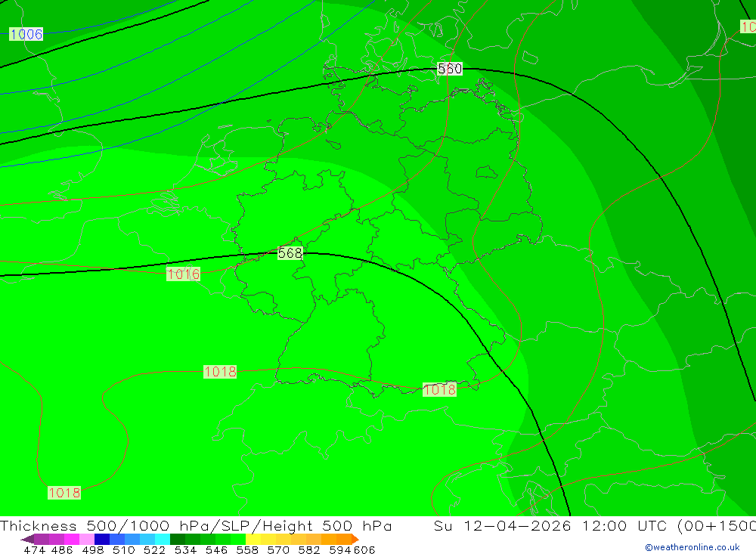Click the dark blue legend swatch
This screenshot has width=756, height=554.
click(102, 539)
